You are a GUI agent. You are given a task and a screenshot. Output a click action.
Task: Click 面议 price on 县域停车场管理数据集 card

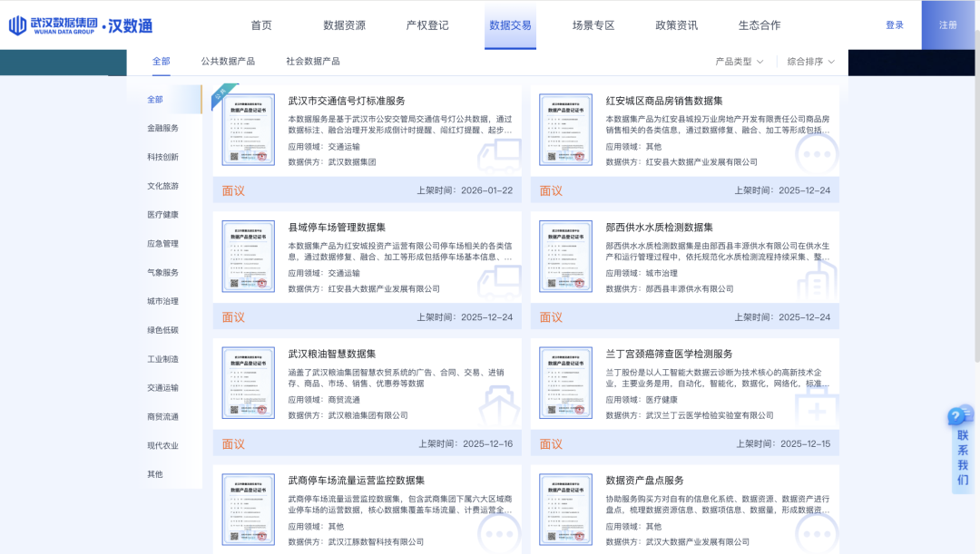(x=233, y=317)
